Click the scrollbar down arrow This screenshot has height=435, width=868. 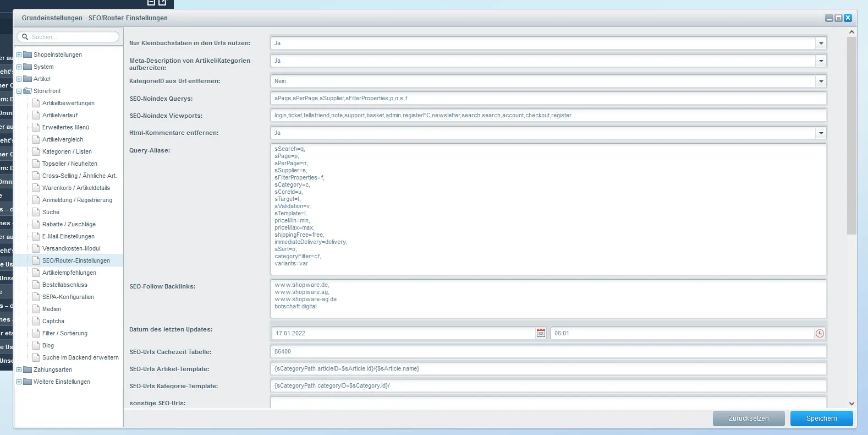click(851, 404)
